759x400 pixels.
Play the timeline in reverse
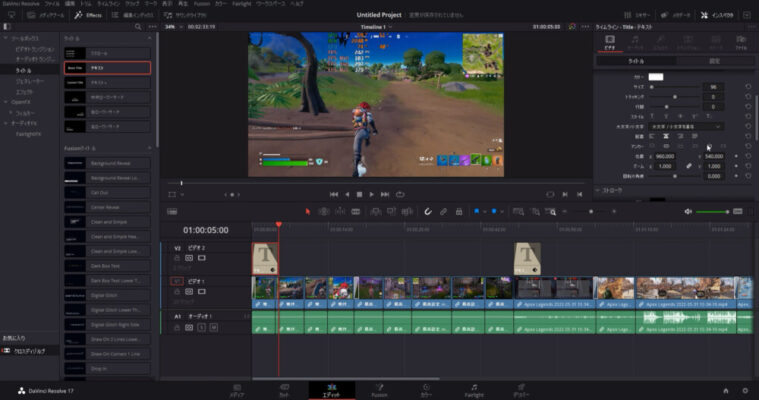(x=347, y=194)
